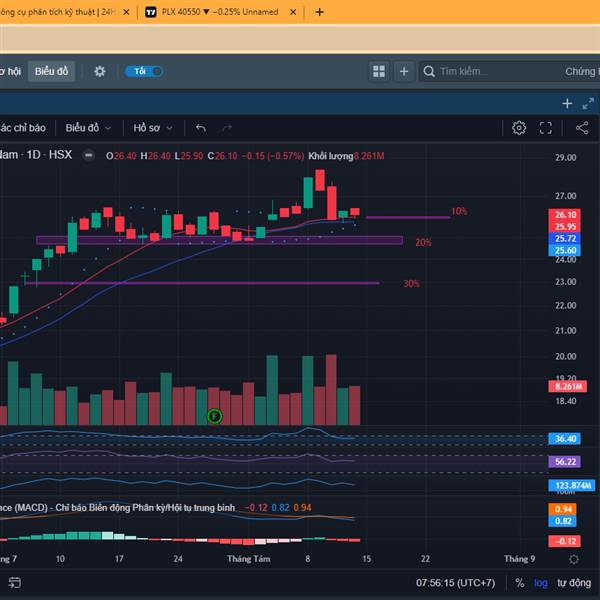The image size is (600, 600).
Task: Click the green F fundamentals marker
Action: 214,415
